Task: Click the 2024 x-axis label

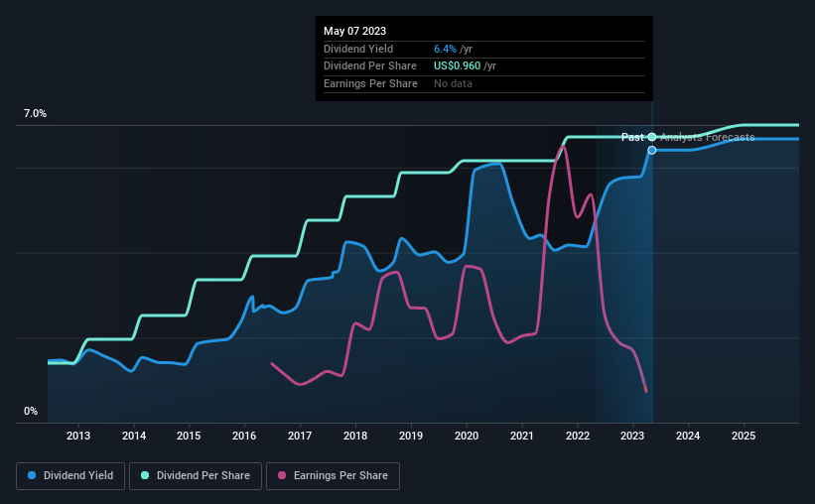Action: pos(688,436)
